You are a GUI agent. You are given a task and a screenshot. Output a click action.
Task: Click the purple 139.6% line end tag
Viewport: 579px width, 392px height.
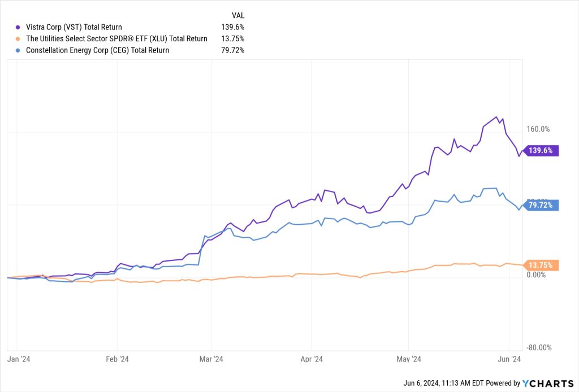(543, 151)
